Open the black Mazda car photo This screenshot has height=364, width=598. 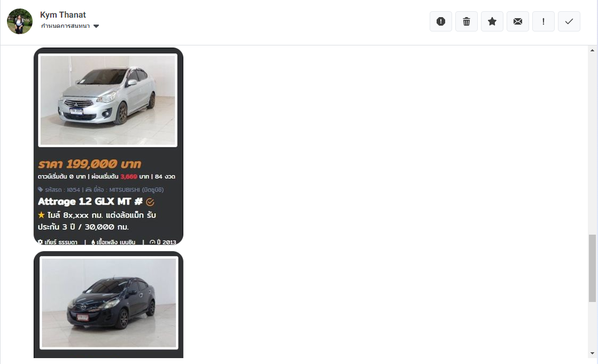pos(108,303)
